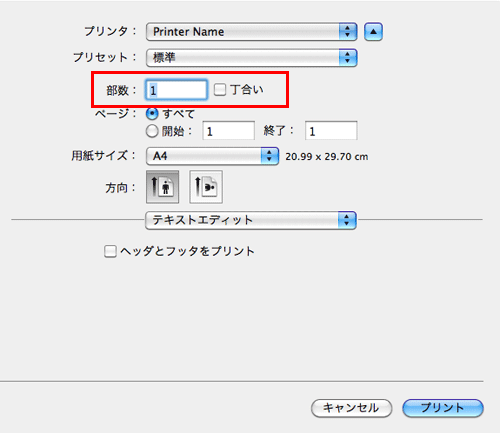Image resolution: width=500 pixels, height=433 pixels.
Task: Click blue arrows on Printer Name popup
Action: tap(348, 32)
